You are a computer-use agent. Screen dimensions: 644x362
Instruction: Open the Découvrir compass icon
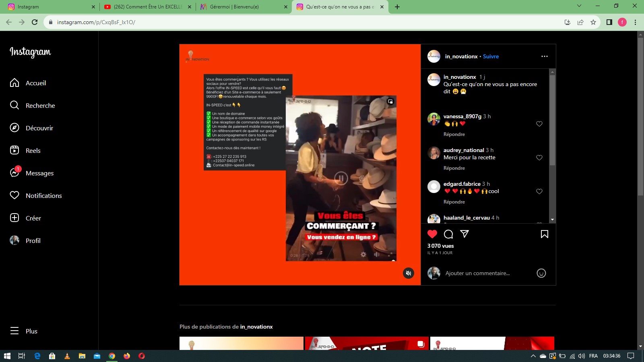[x=14, y=128]
